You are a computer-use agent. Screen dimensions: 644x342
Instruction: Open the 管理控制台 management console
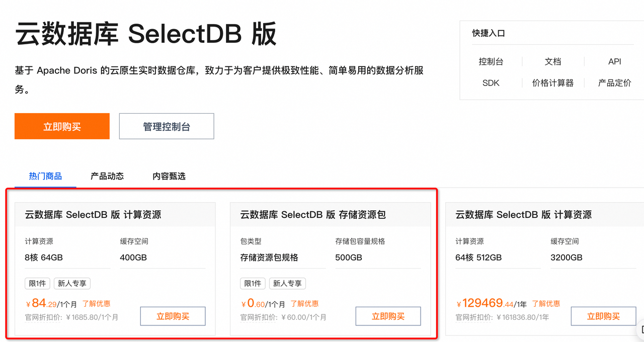pyautogui.click(x=166, y=126)
